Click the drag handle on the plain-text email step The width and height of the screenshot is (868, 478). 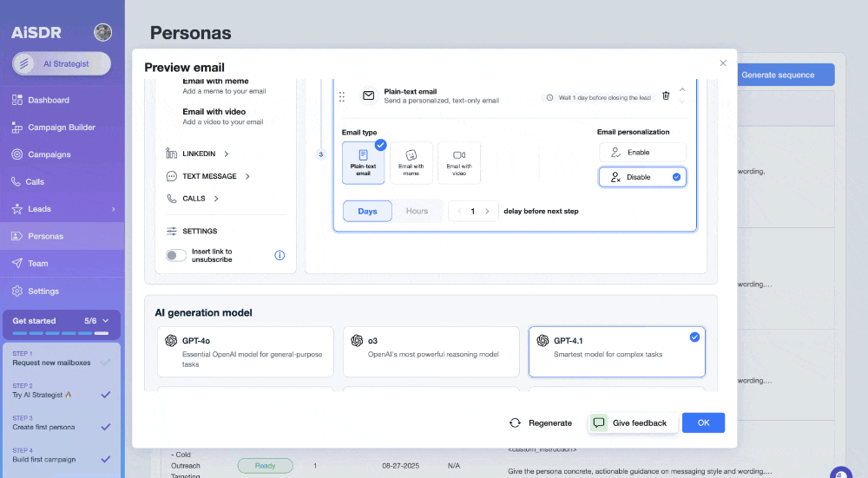tap(342, 96)
